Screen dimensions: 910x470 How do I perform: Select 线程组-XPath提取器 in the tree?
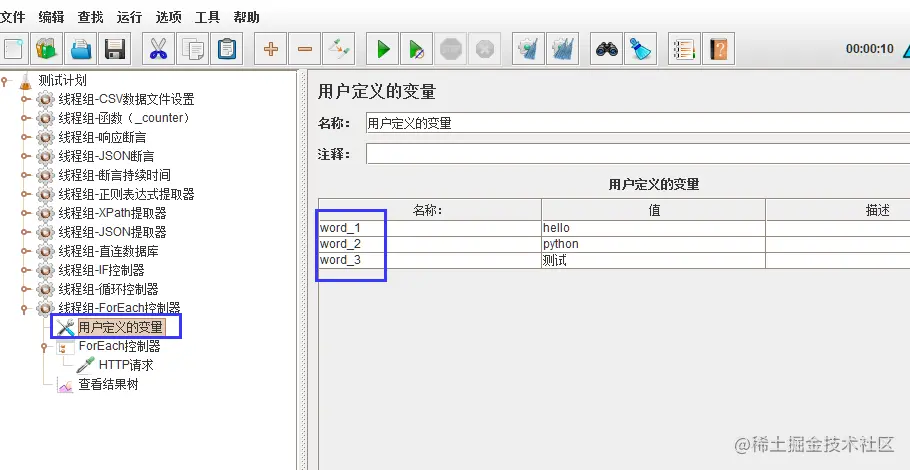point(113,214)
